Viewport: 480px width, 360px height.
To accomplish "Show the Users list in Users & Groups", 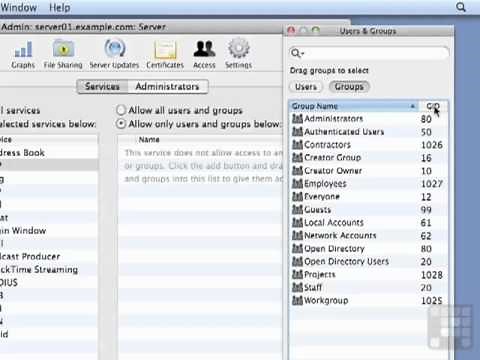I will 306,87.
